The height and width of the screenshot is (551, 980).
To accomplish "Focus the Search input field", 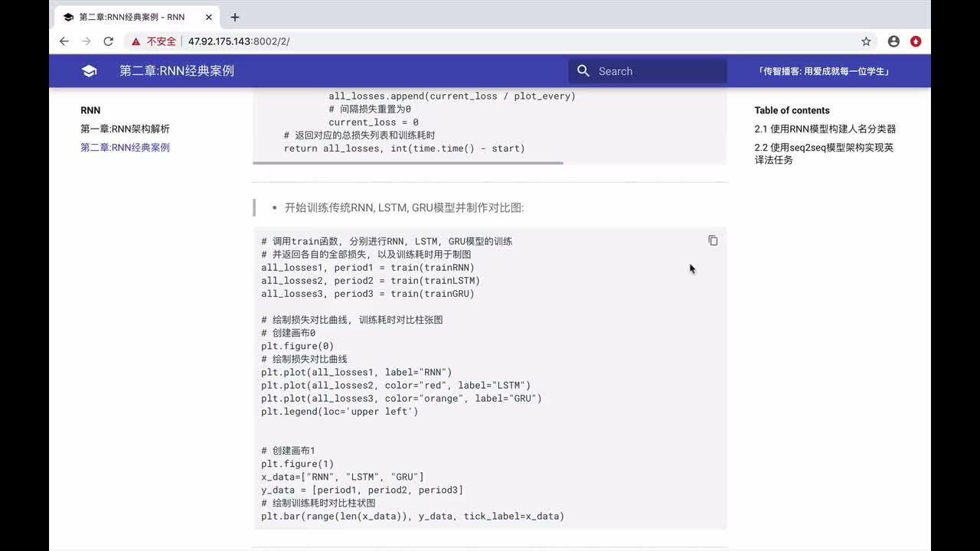I will [x=648, y=71].
